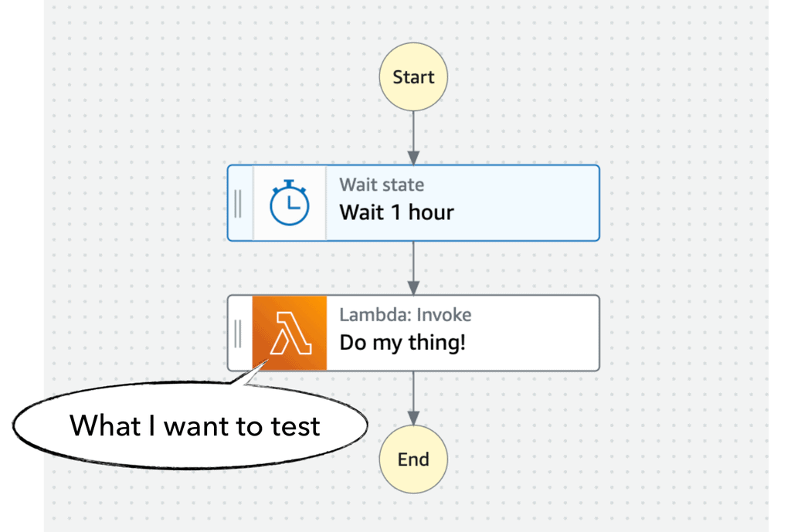
Task: Click the stopwatch icon in Wait state
Action: point(289,203)
